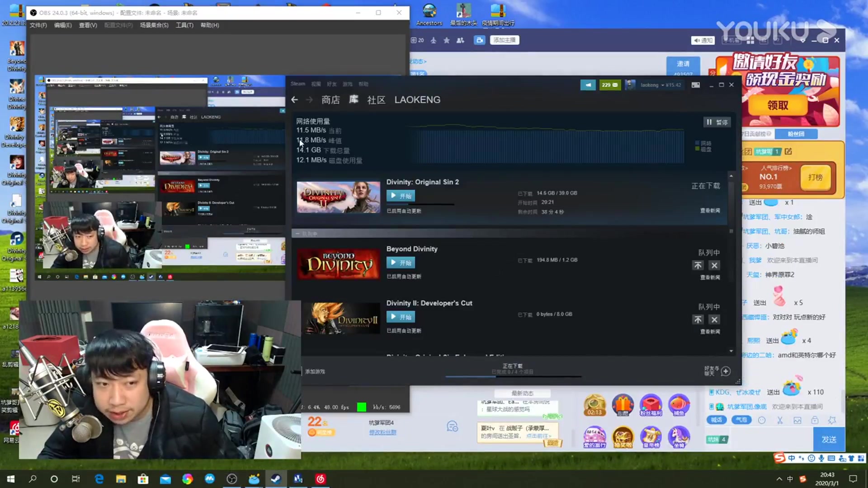Open emoji picker in chat toolbar
This screenshot has width=868, height=488.
(762, 420)
